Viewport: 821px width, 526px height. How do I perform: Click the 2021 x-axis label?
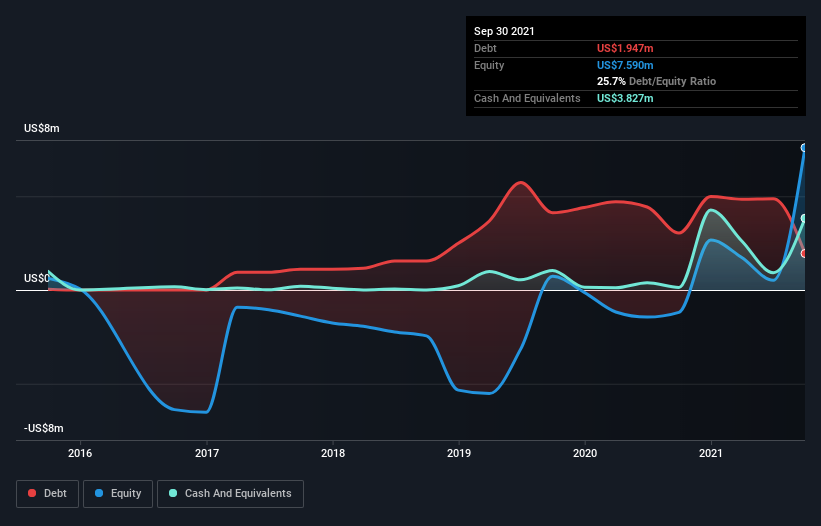711,453
